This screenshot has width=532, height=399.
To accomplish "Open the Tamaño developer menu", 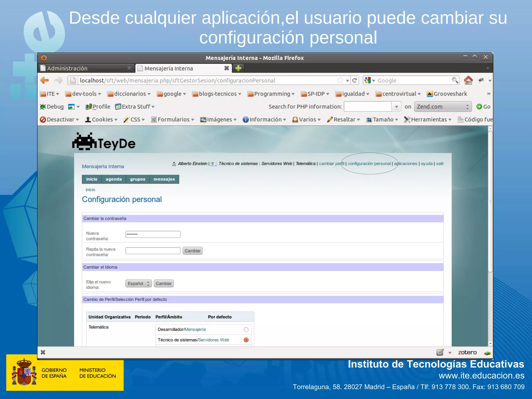I will coord(382,119).
